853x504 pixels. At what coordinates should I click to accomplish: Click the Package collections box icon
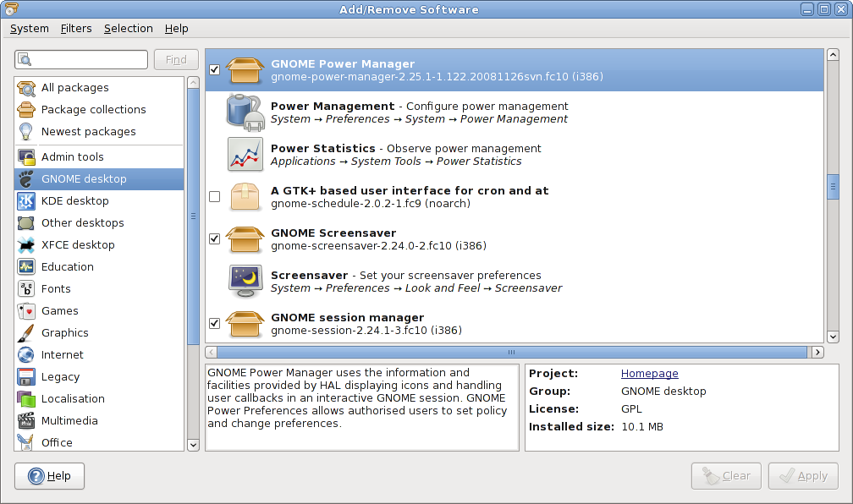(x=26, y=109)
